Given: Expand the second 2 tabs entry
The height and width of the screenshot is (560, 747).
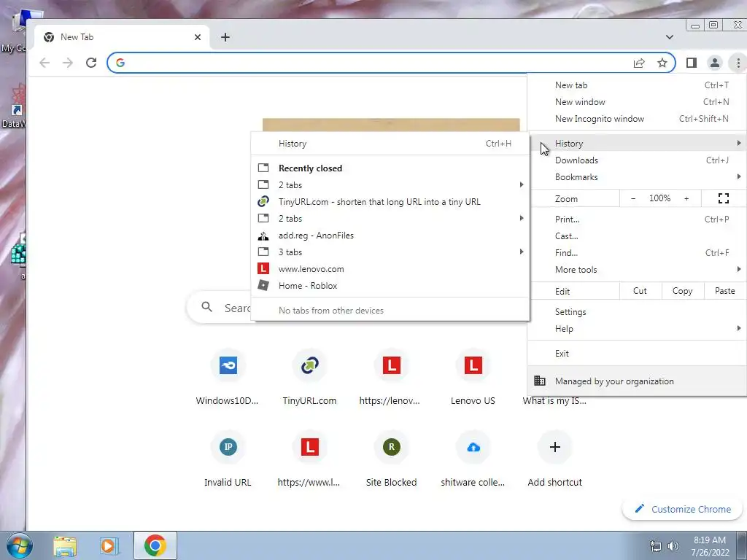Looking at the screenshot, I should (390, 219).
